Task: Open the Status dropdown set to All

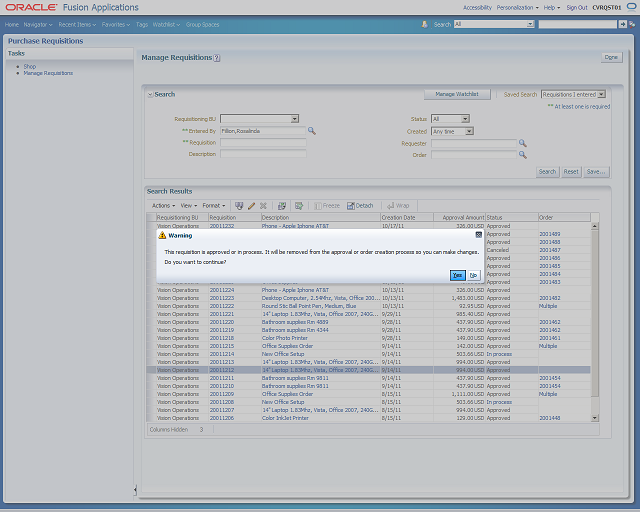Action: click(x=465, y=119)
